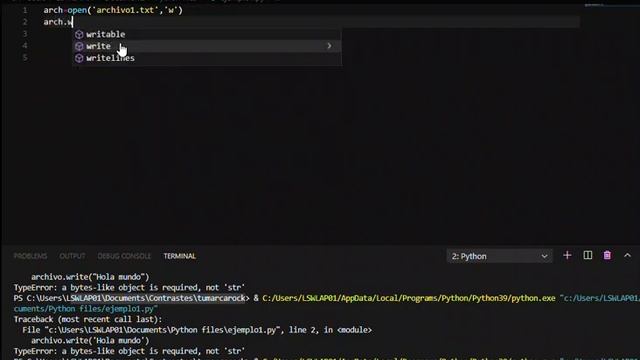640x360 pixels.
Task: Kill the terminal with the trash icon
Action: pyautogui.click(x=607, y=256)
